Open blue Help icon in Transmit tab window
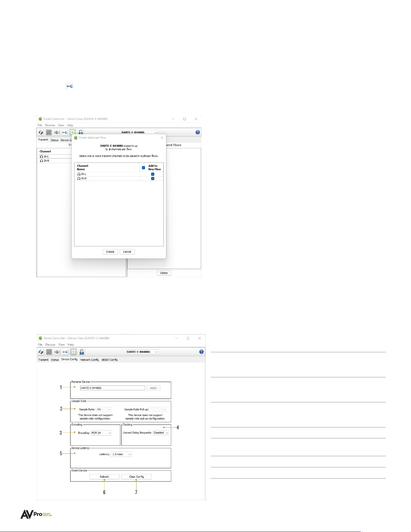 (x=198, y=132)
